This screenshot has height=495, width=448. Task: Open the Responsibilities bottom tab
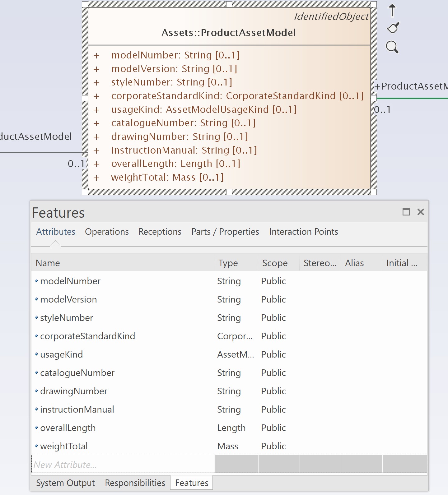(x=135, y=483)
